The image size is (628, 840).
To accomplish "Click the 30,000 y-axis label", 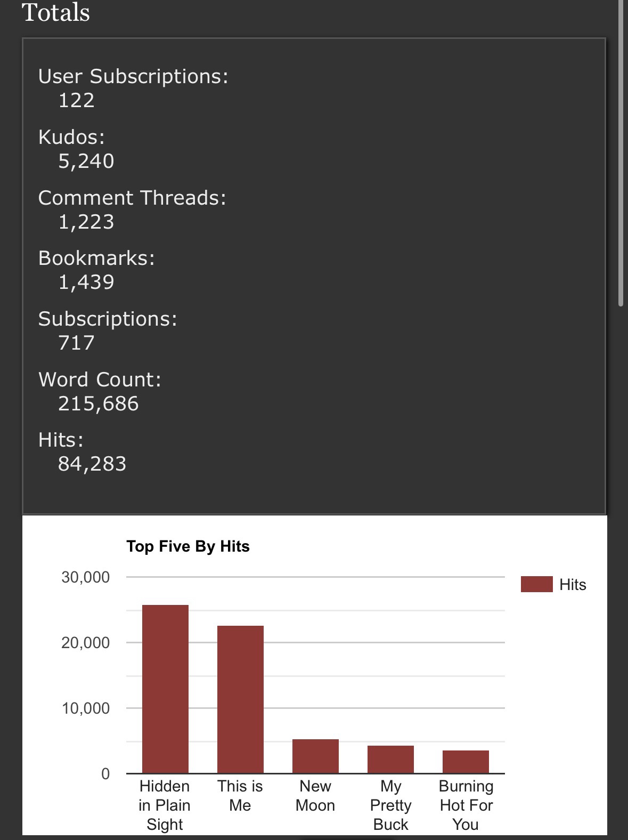I will coord(85,577).
